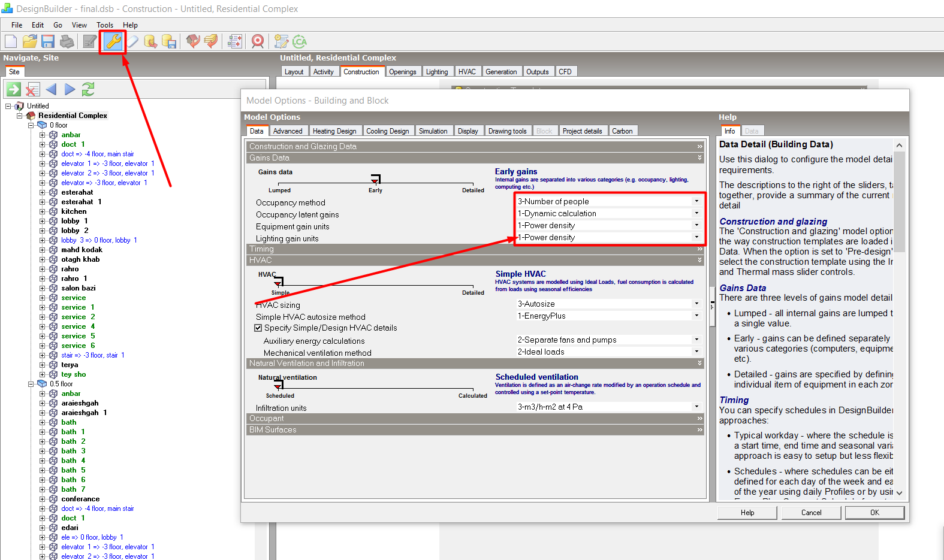
Task: Click the Save file floppy disk icon
Action: click(48, 41)
